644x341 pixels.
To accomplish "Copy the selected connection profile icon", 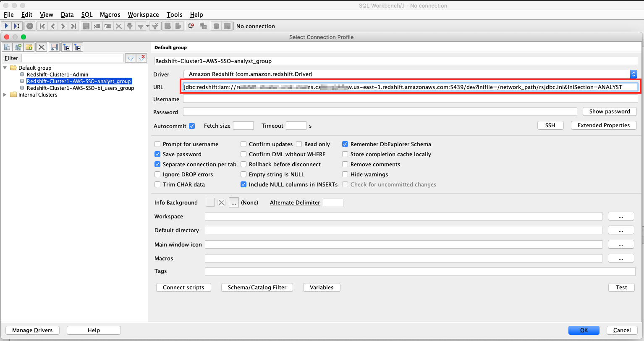I will pos(18,47).
